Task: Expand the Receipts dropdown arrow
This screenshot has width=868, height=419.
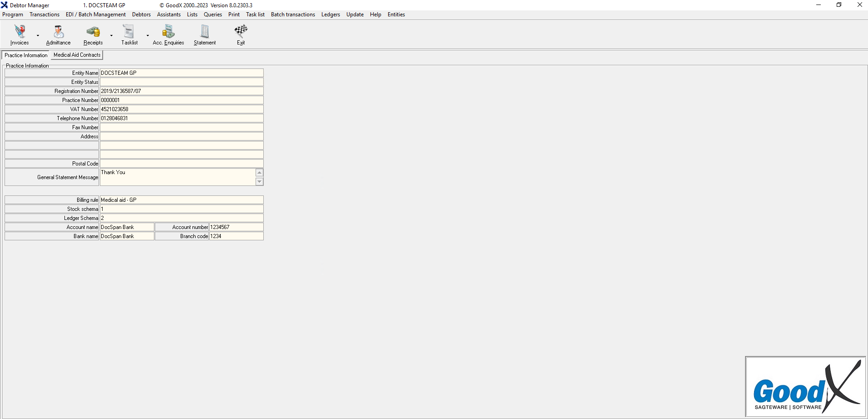Action: pyautogui.click(x=111, y=35)
